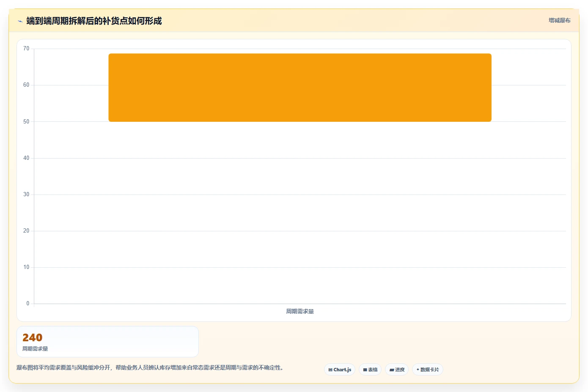The image size is (588, 392).
Task: Click the panel title 端到端周期拆解后的补货点如何形成
Action: [94, 21]
